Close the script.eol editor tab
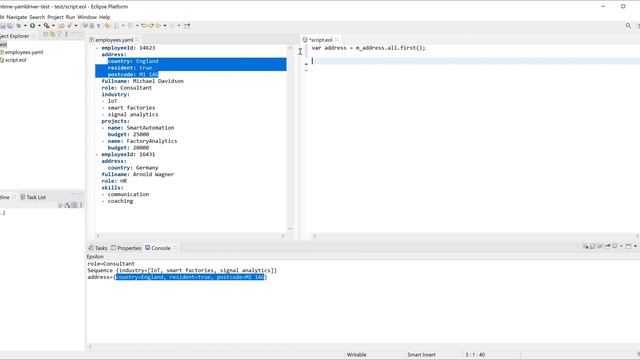This screenshot has width=640, height=360. [x=337, y=40]
